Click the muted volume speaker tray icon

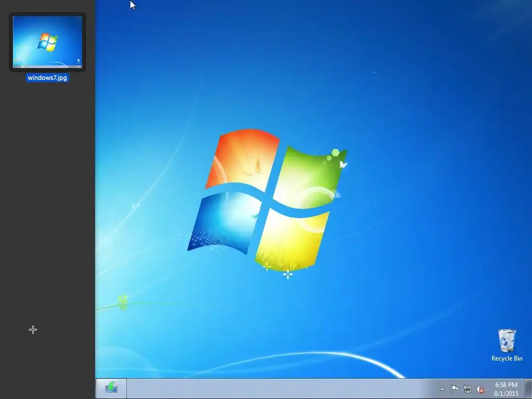(x=480, y=389)
